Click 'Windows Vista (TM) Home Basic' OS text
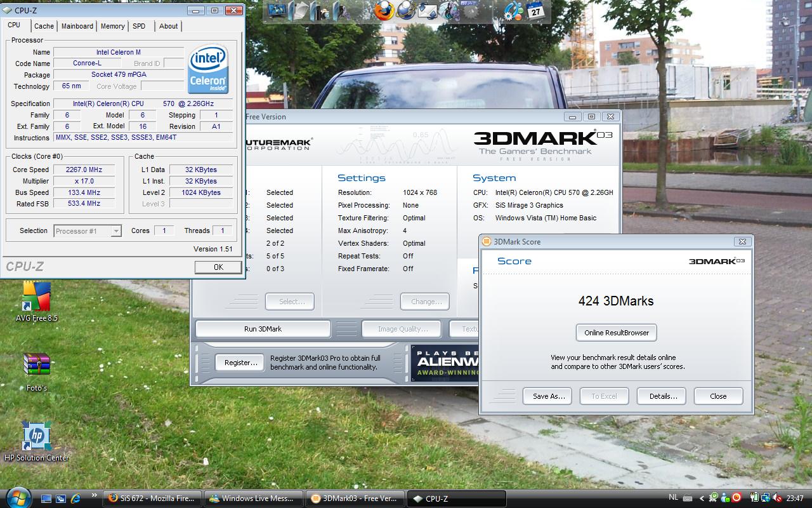812x508 pixels. (x=546, y=218)
